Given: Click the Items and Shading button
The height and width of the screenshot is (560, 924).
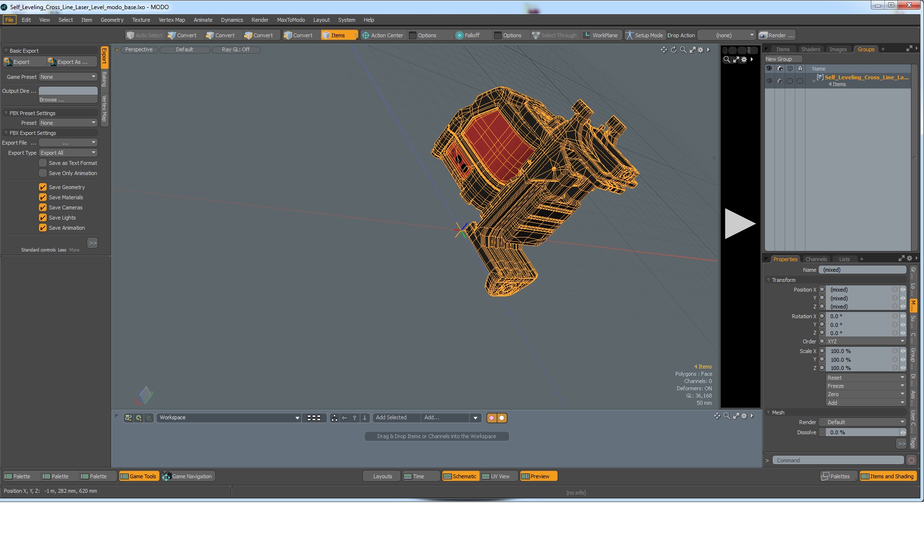Looking at the screenshot, I should pos(888,476).
